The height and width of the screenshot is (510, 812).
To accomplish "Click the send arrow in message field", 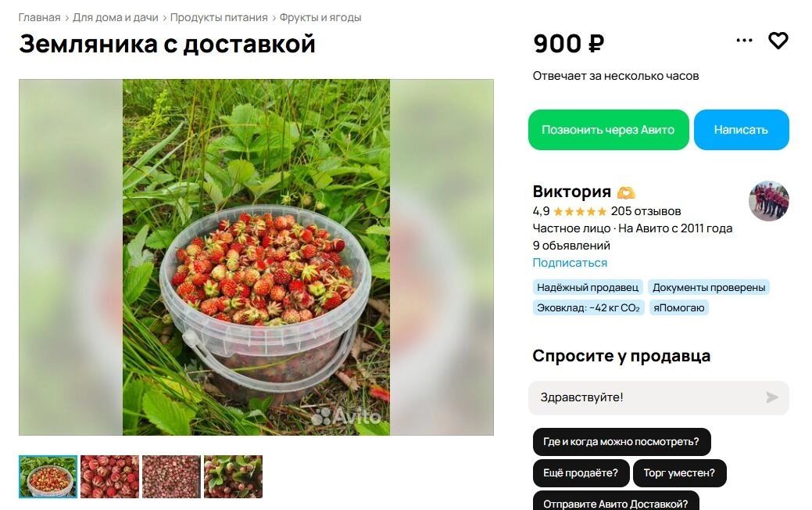I will point(771,397).
